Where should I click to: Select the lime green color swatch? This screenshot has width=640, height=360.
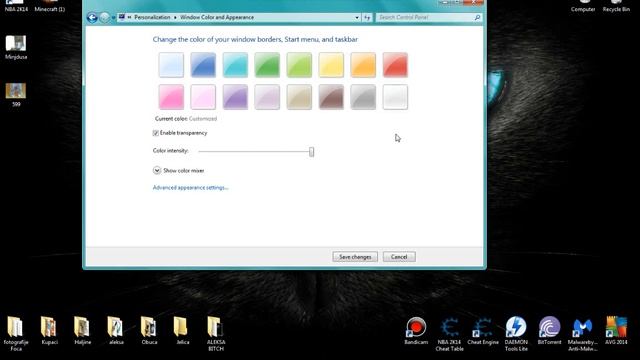tap(299, 65)
